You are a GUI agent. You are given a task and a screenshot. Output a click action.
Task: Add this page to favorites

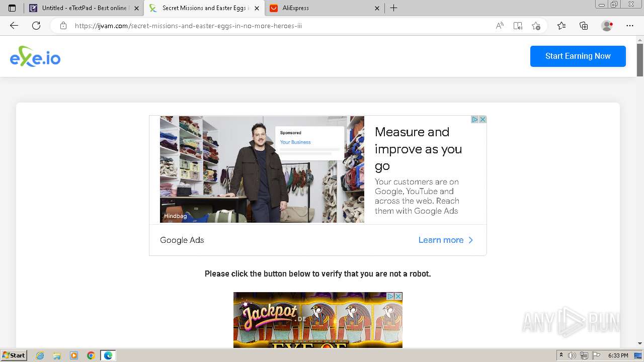[x=536, y=26]
